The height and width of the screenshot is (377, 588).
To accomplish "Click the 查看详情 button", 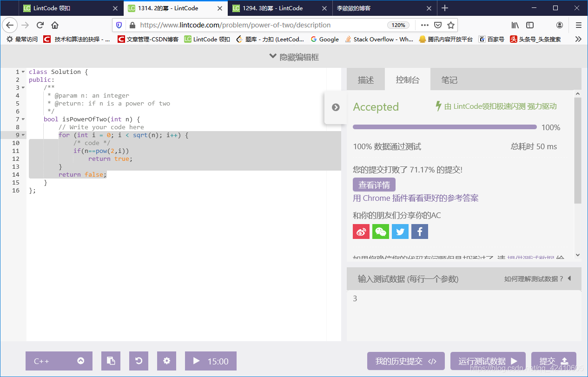I will pyautogui.click(x=374, y=185).
